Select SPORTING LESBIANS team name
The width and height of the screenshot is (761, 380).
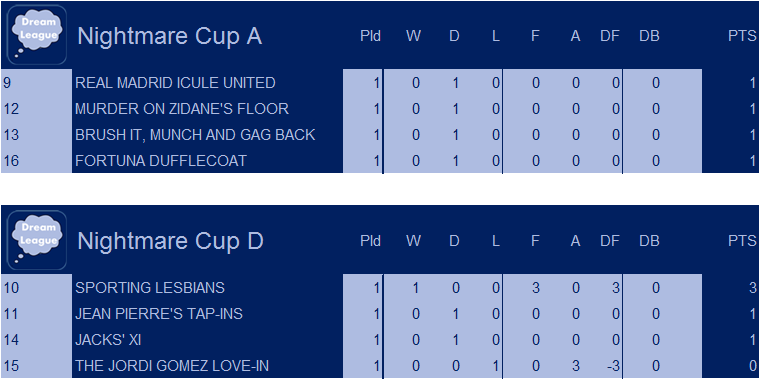150,288
